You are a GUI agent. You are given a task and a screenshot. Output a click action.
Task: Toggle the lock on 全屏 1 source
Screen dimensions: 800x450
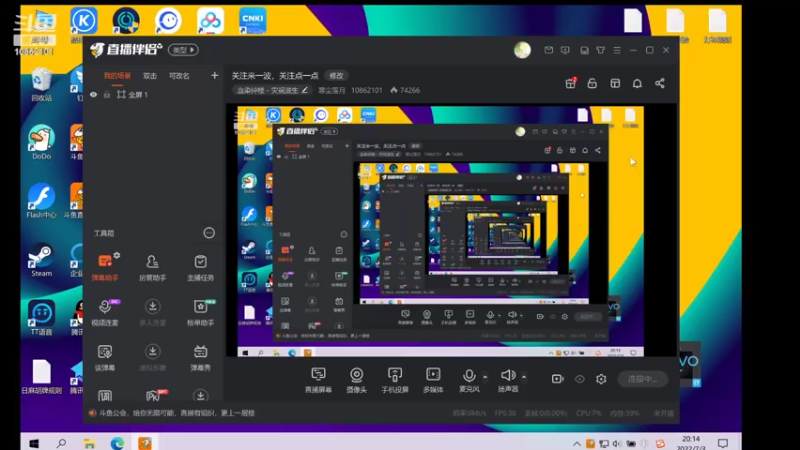tap(107, 94)
